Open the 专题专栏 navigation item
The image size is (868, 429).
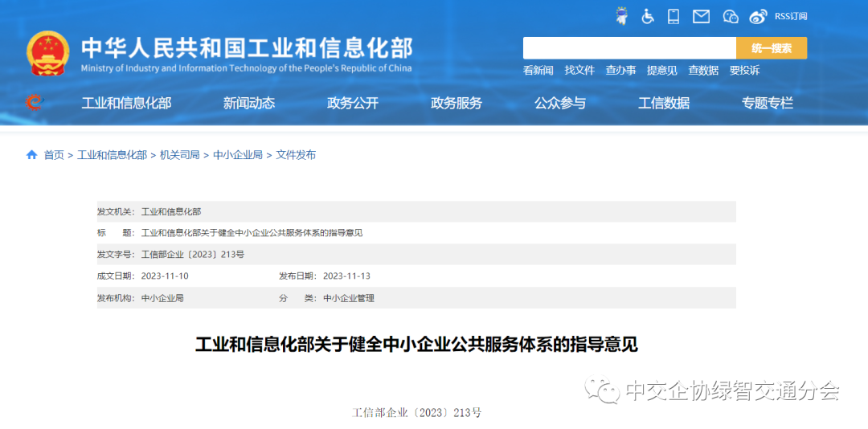click(768, 103)
